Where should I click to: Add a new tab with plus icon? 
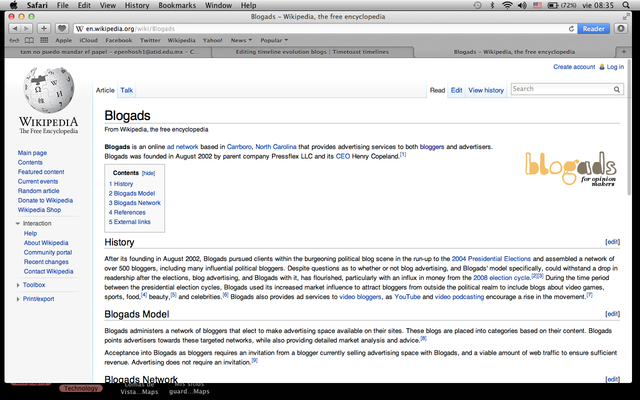pyautogui.click(x=623, y=52)
